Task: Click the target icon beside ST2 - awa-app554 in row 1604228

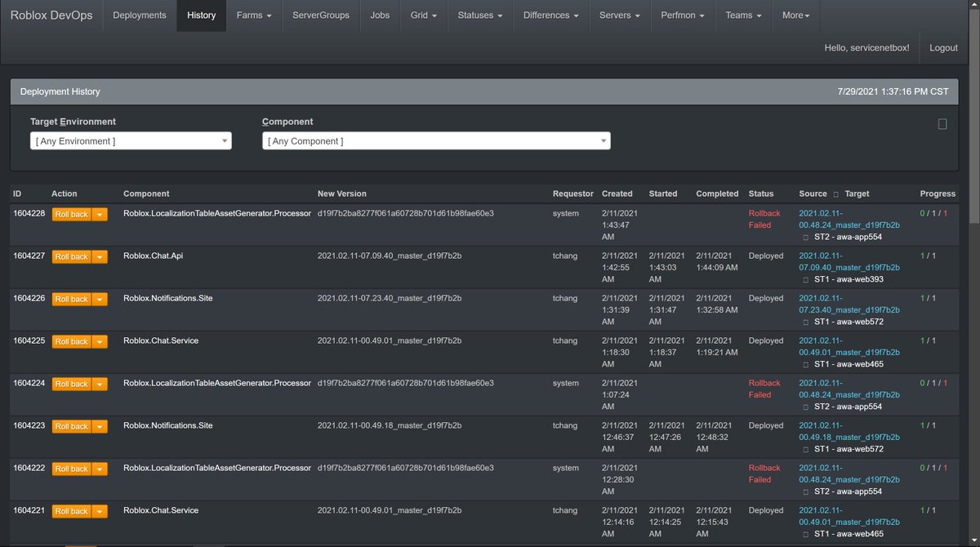Action: click(x=806, y=237)
